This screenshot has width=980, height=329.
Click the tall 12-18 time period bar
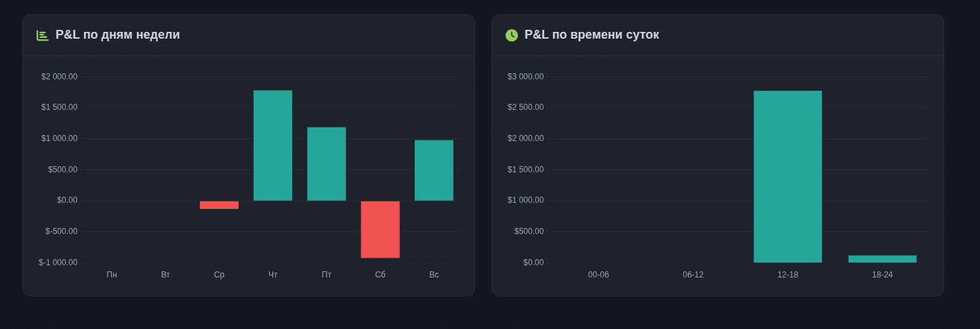788,176
